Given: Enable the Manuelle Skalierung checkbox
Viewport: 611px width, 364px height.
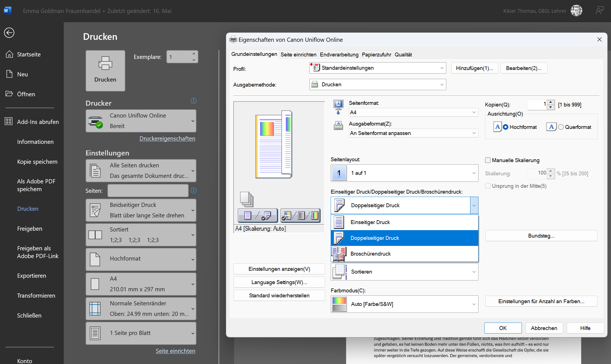Looking at the screenshot, I should point(488,160).
